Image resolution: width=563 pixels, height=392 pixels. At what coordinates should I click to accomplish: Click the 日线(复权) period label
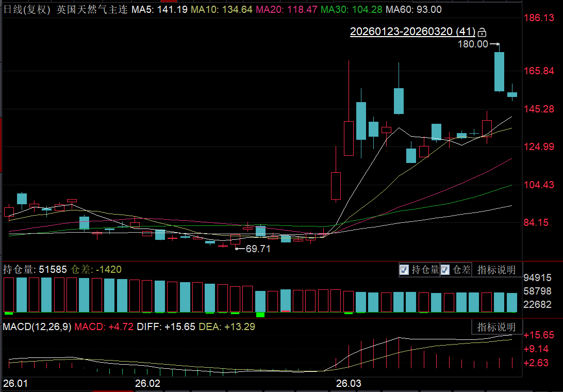[x=27, y=10]
